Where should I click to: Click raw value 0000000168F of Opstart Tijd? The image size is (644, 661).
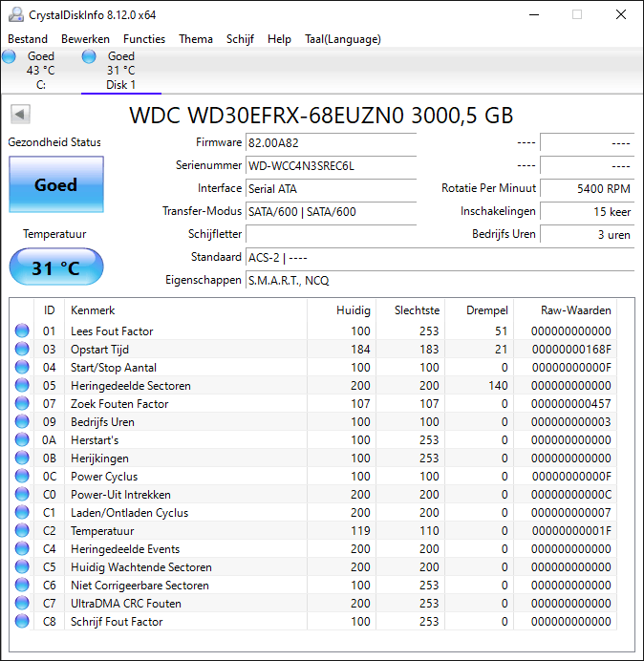coord(571,350)
